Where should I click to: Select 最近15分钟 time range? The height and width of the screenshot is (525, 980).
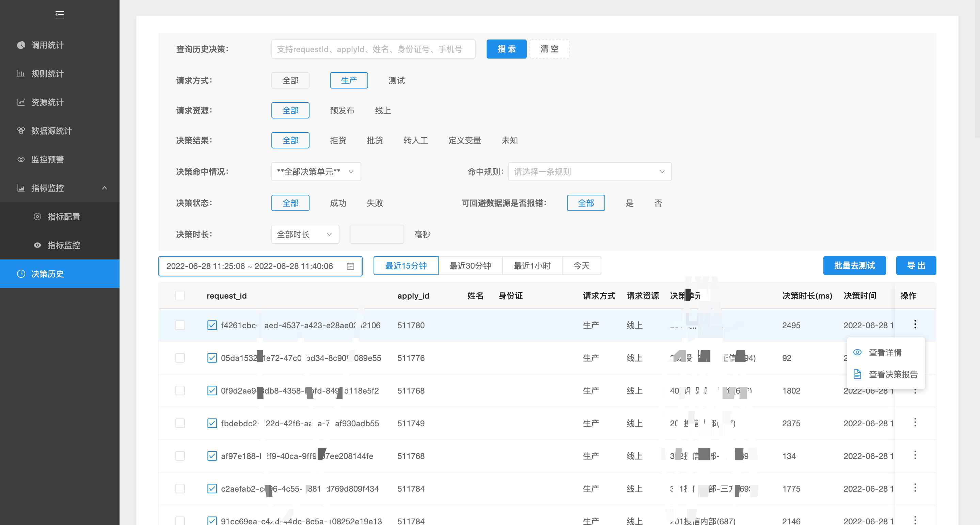pos(406,266)
